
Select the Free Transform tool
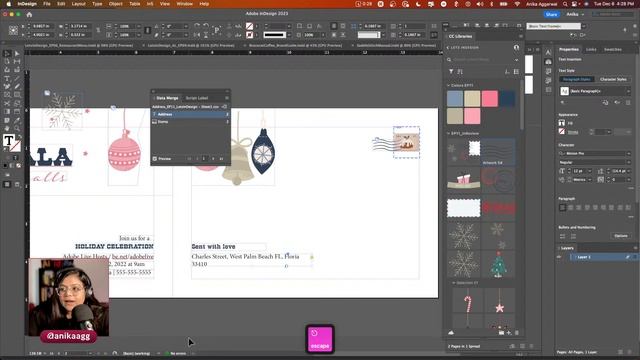tap(17, 103)
